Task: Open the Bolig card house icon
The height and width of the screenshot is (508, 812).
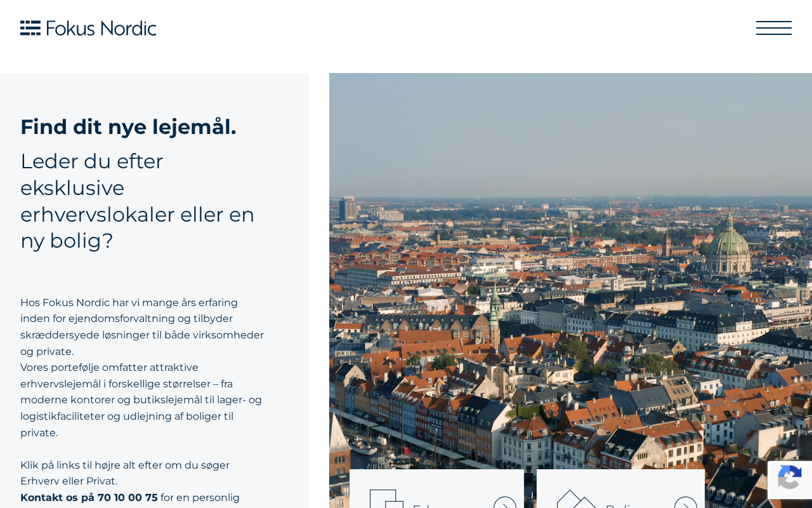Action: pyautogui.click(x=576, y=499)
